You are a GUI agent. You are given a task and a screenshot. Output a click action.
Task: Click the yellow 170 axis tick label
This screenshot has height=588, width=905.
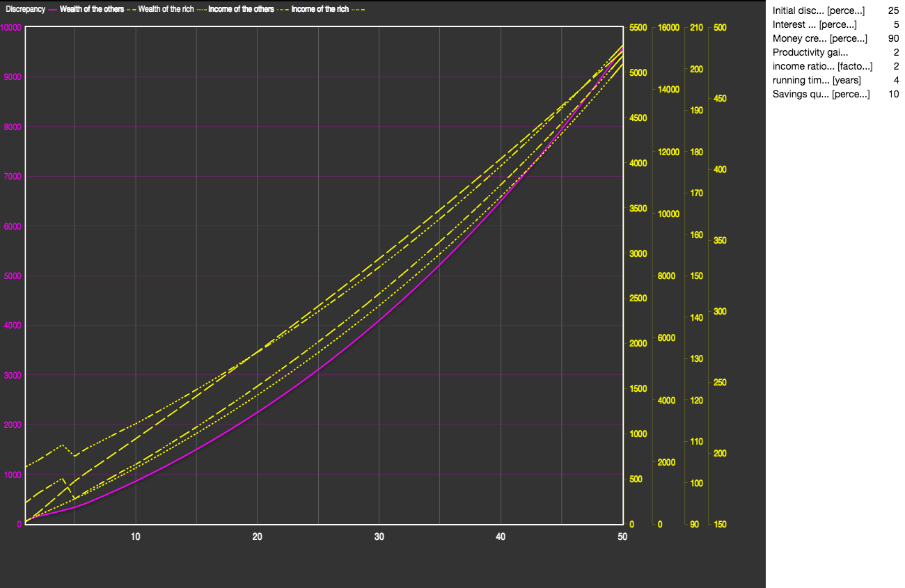[x=696, y=193]
